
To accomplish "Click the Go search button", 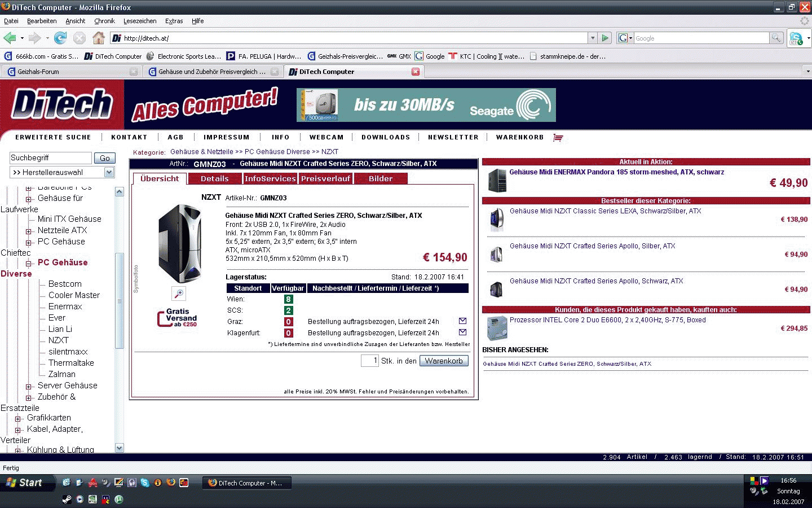I will tap(104, 158).
